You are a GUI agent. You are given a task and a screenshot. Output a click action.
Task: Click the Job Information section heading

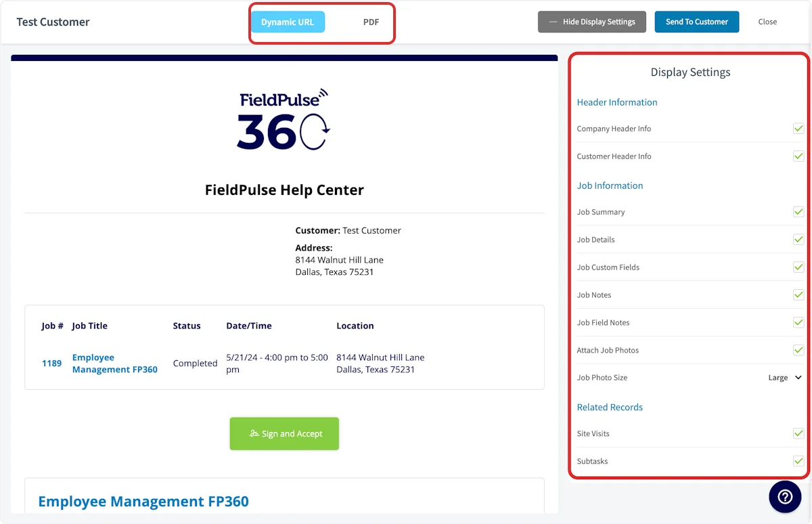pos(610,185)
